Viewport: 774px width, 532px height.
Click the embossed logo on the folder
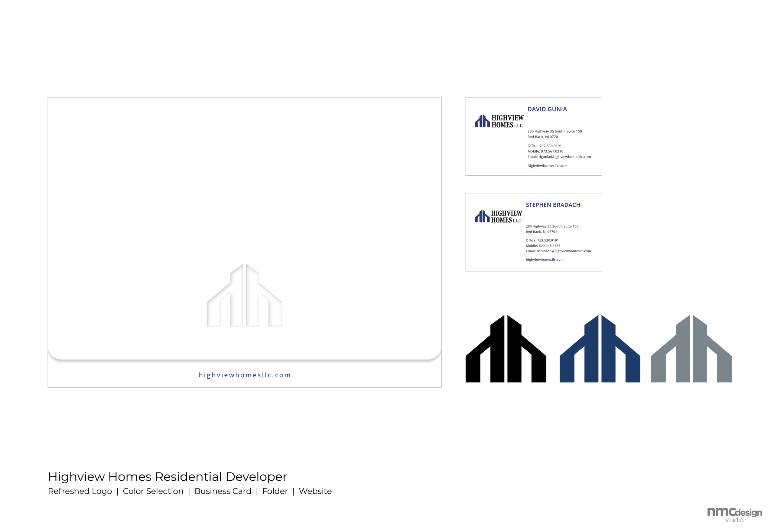tap(244, 295)
